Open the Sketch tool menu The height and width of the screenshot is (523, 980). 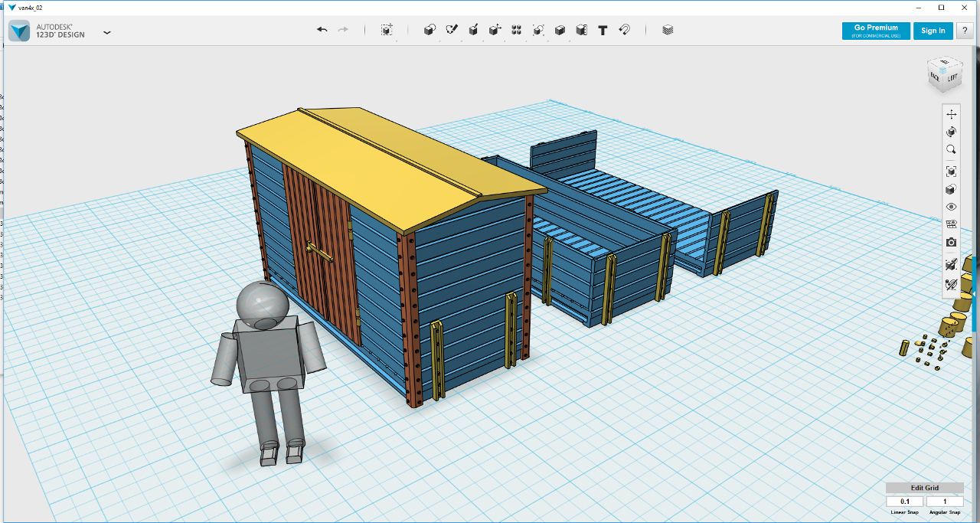pos(452,30)
